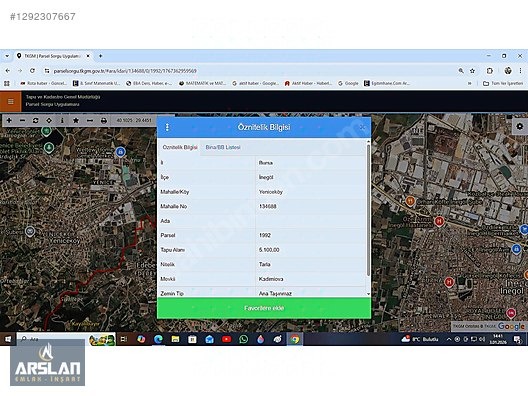Select the Öznitelik Bilgisi tab
Viewport: 528px width, 396px height.
pyautogui.click(x=180, y=147)
